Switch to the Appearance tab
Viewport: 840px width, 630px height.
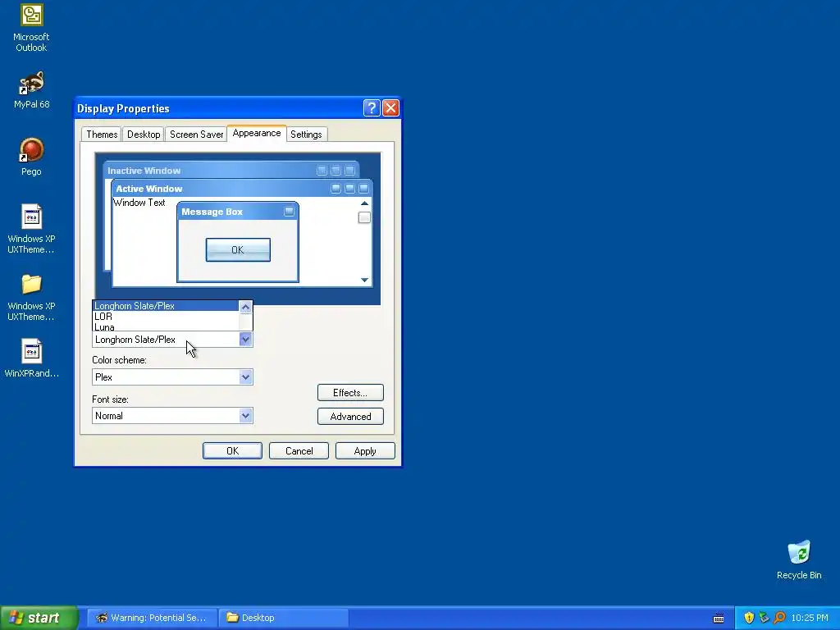pyautogui.click(x=257, y=133)
